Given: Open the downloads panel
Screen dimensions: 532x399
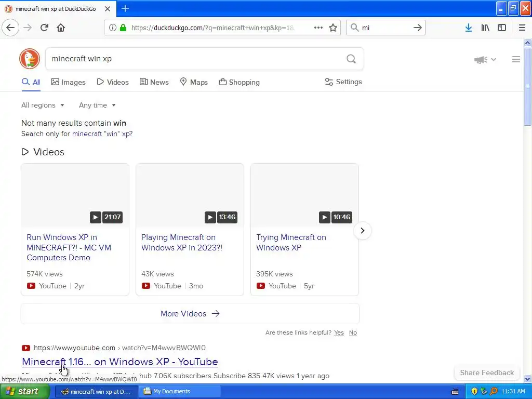Looking at the screenshot, I should click(469, 28).
